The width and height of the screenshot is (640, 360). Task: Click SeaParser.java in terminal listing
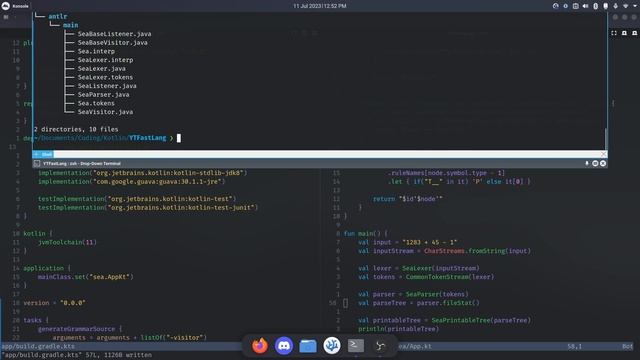103,94
